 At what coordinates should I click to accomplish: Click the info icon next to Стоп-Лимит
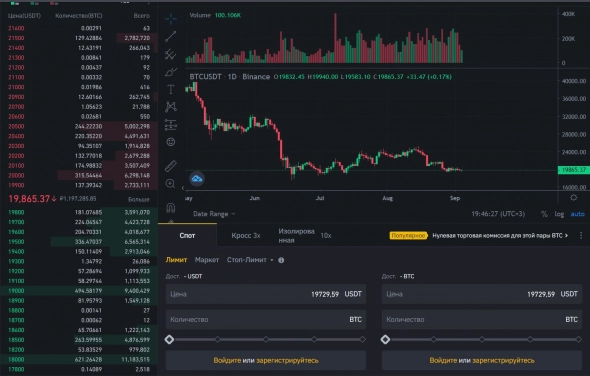tap(281, 260)
